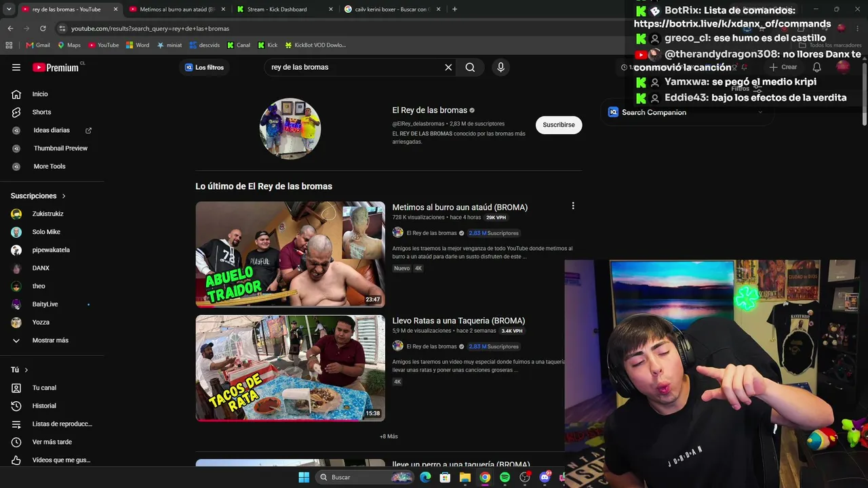This screenshot has height=488, width=868.
Task: Launch Microsoft Edge from taskbar
Action: (x=425, y=477)
